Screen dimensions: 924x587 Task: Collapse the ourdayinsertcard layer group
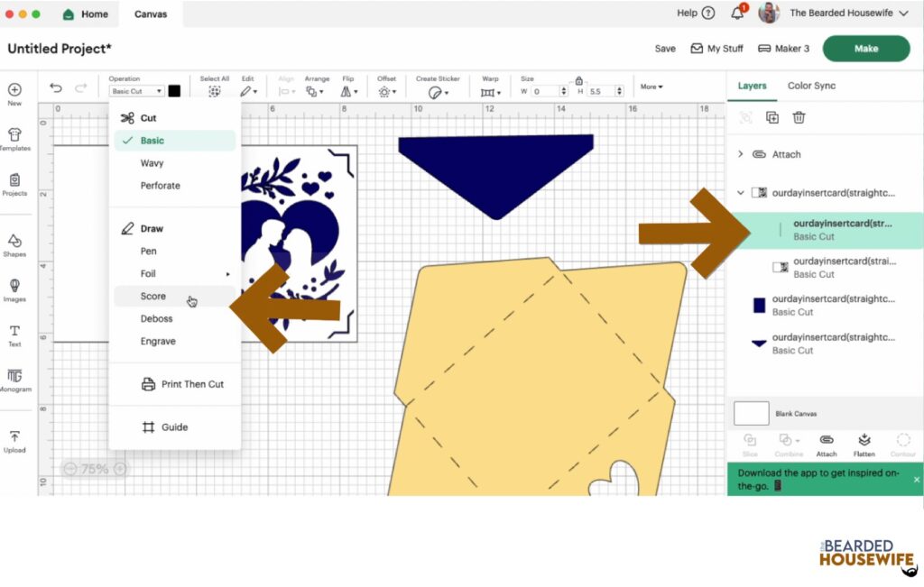741,192
